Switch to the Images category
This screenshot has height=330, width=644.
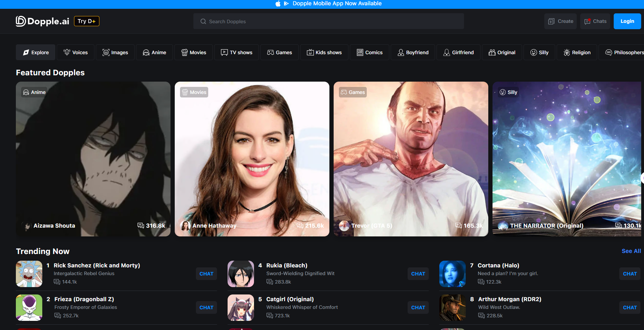point(115,52)
